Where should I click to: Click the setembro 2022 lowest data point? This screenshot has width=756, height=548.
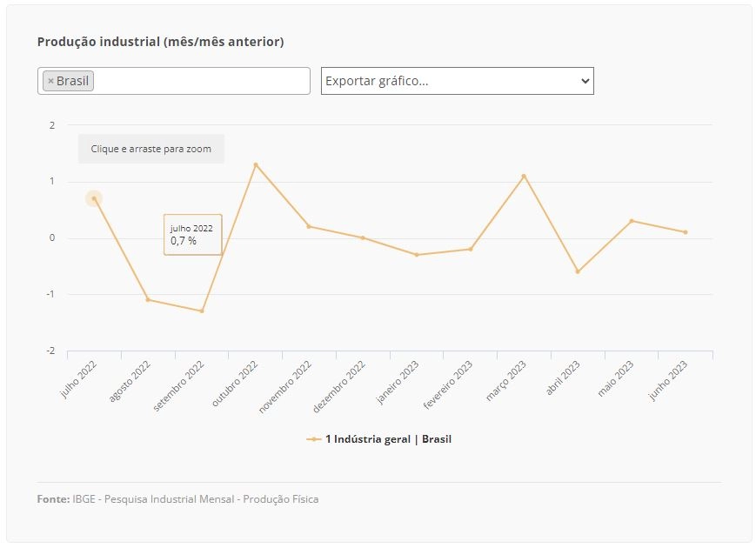click(202, 311)
